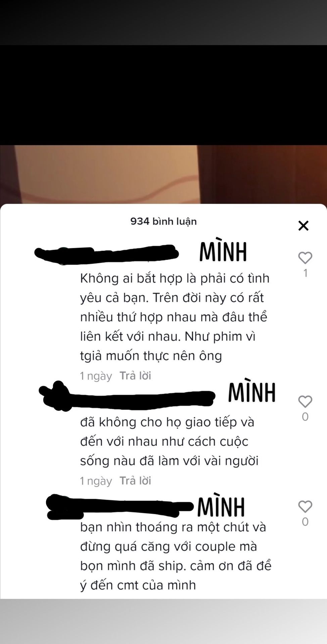Tap 'Trả lời' under the second comment

pyautogui.click(x=135, y=481)
